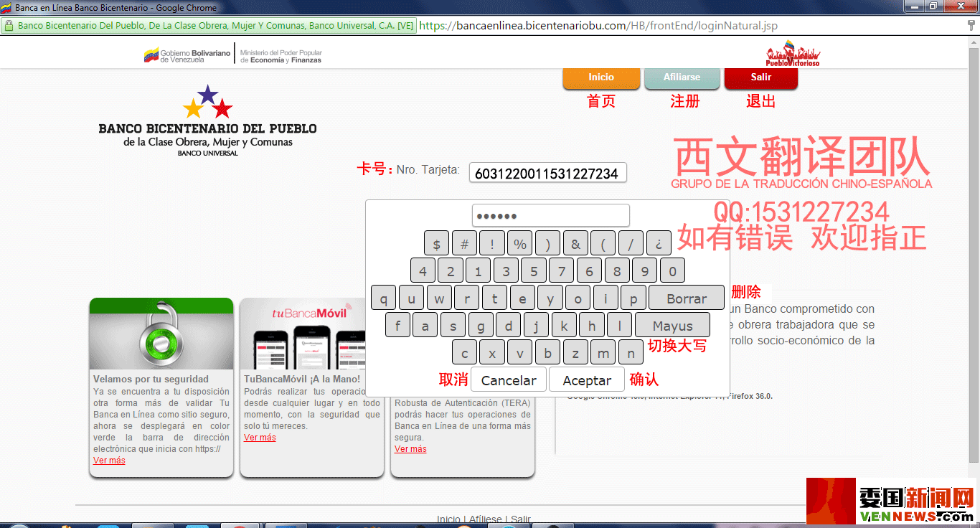Click letter d on virtual keyboard

click(509, 325)
